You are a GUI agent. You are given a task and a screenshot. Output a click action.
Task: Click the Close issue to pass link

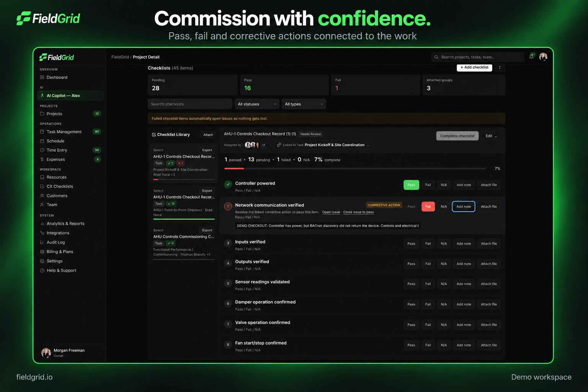(x=358, y=212)
